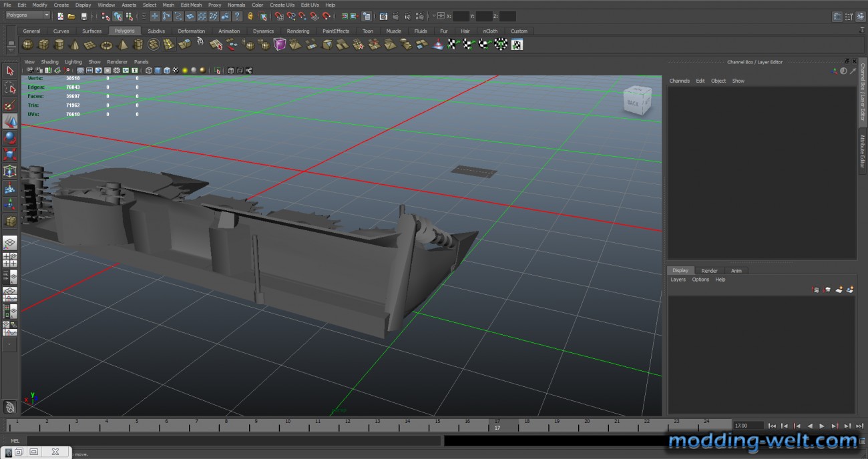Click the play forwards button
The image size is (868, 459).
(x=822, y=426)
